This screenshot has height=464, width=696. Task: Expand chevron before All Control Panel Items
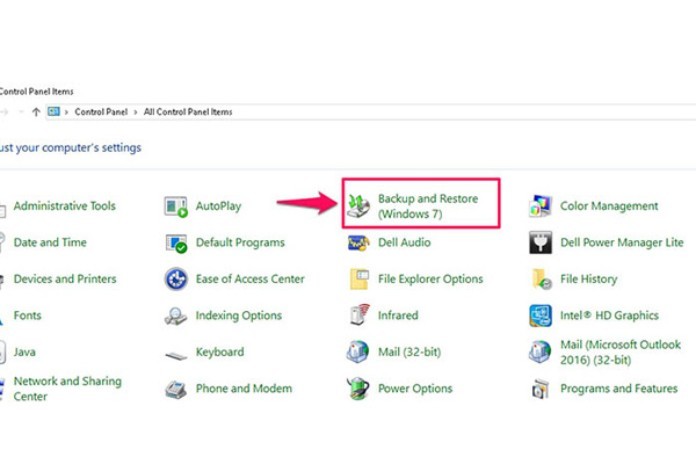tap(135, 112)
